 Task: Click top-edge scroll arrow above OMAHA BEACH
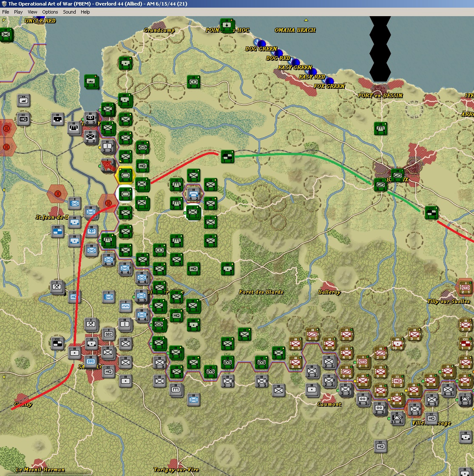[x=306, y=20]
